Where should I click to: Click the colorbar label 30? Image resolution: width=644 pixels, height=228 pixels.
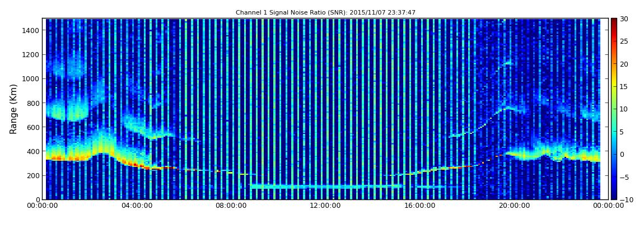625,19
